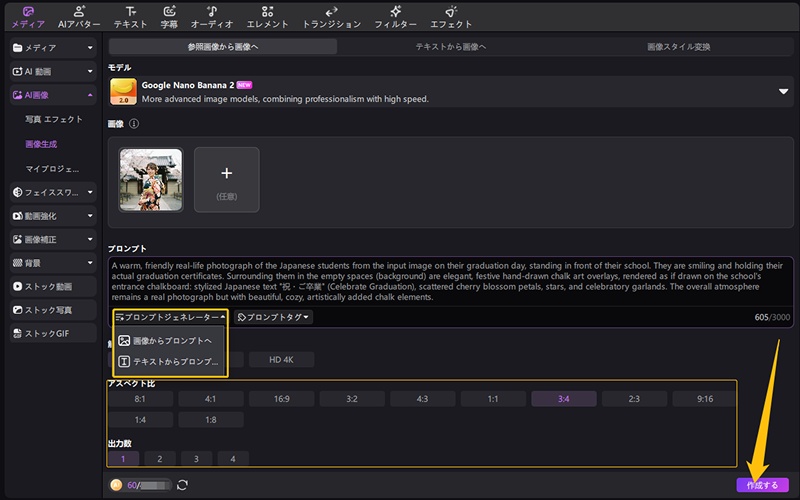Click the refresh icon next to credits
This screenshot has height=500, width=800.
182,485
